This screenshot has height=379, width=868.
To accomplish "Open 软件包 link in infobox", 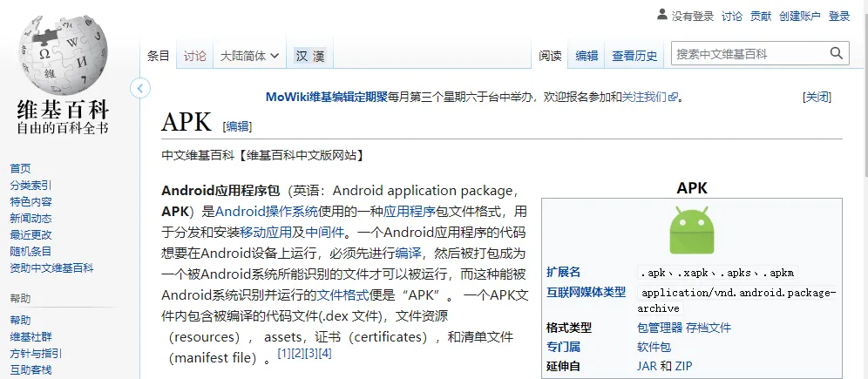I will click(x=654, y=348).
